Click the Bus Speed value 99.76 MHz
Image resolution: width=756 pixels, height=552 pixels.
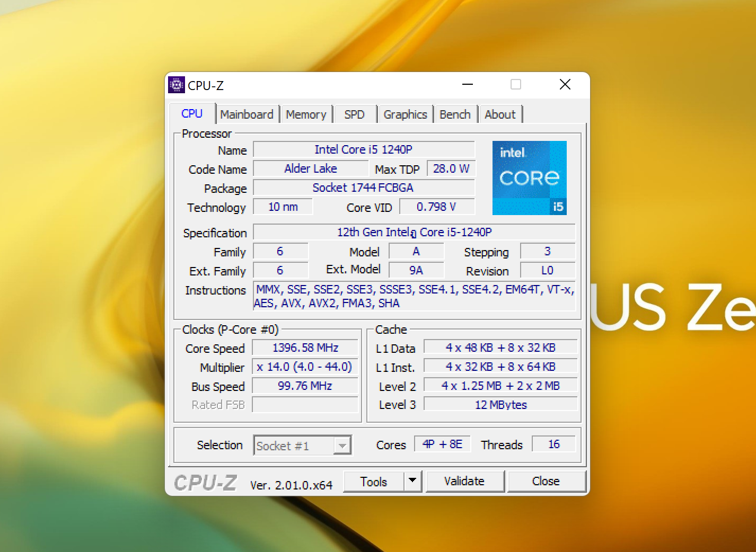point(305,386)
